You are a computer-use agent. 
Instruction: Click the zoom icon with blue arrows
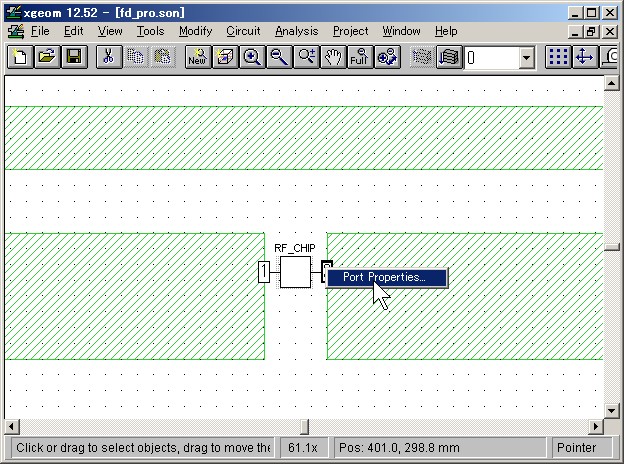388,57
